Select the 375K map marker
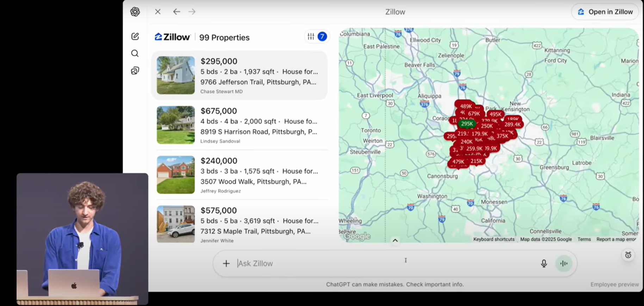 pyautogui.click(x=502, y=136)
